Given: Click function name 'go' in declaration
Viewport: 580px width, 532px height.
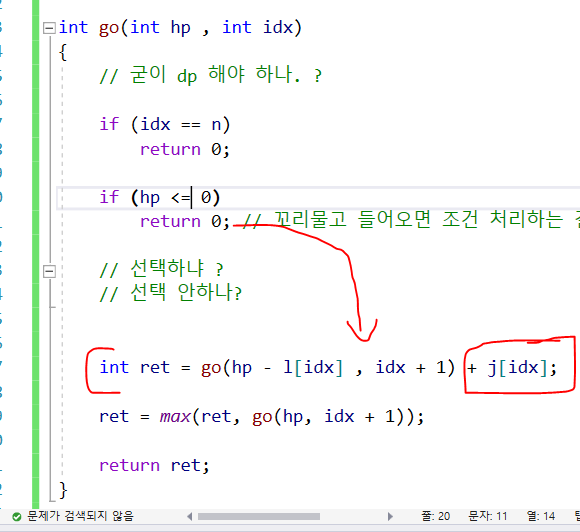Looking at the screenshot, I should [x=109, y=28].
